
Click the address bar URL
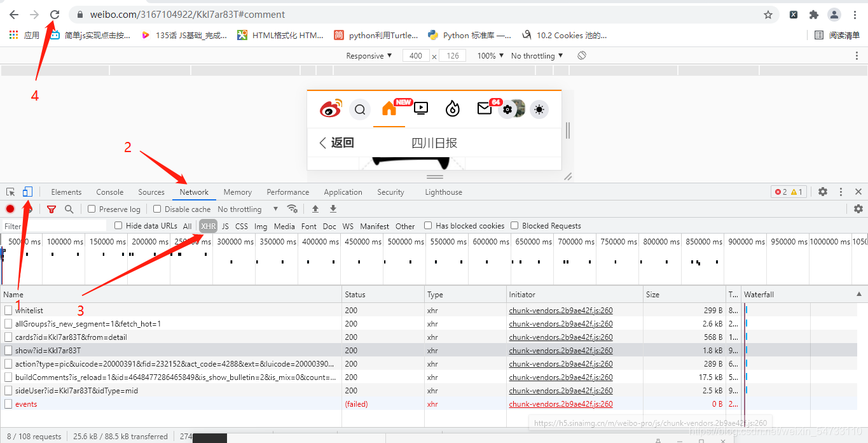(x=188, y=15)
